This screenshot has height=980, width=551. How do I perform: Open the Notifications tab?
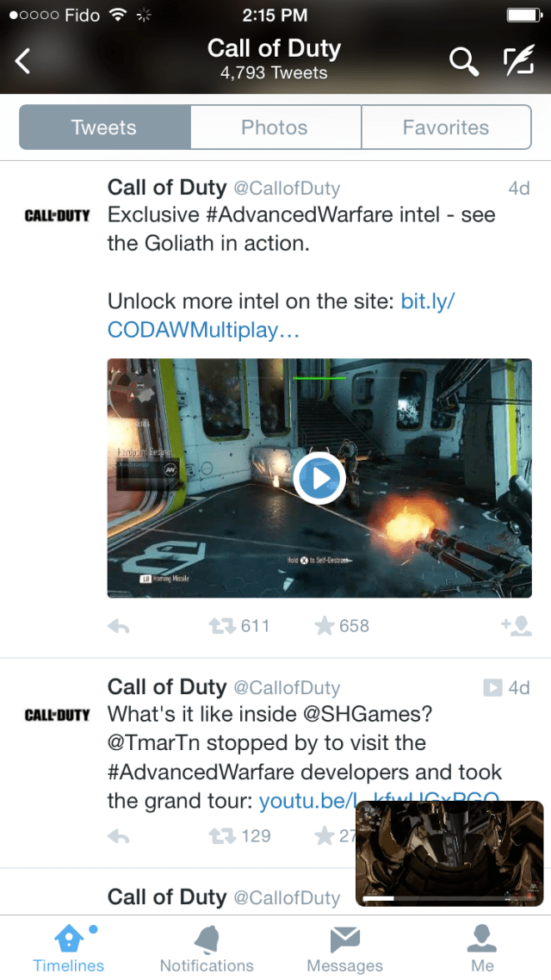point(207,948)
